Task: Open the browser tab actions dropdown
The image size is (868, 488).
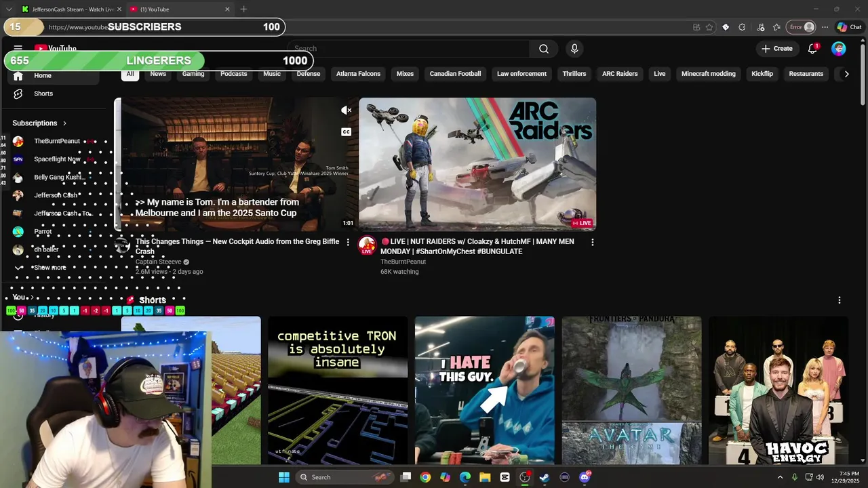Action: coord(9,9)
